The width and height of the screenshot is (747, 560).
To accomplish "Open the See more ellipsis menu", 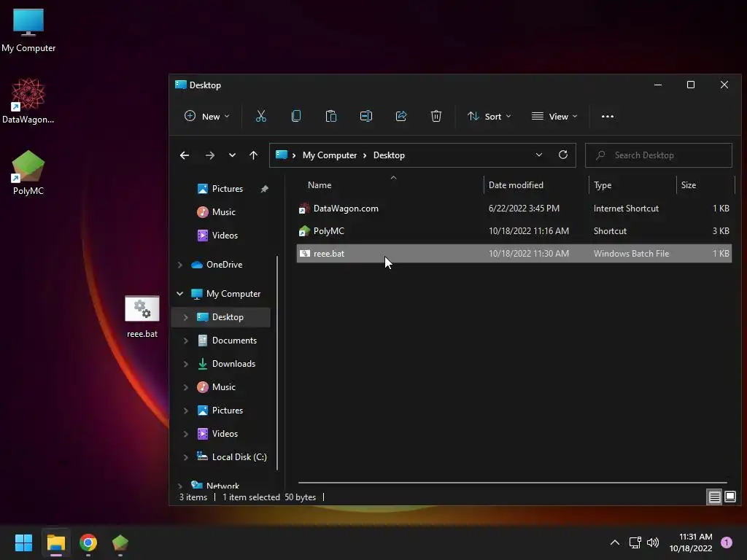I will (x=608, y=116).
